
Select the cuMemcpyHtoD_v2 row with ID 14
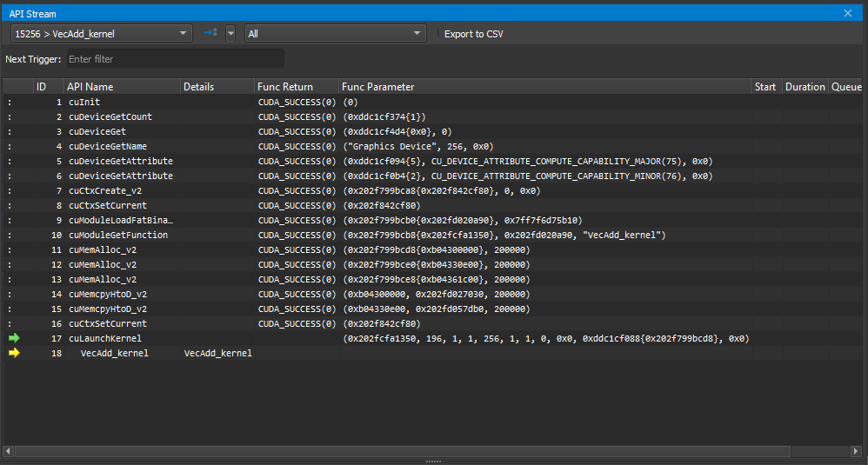(108, 294)
